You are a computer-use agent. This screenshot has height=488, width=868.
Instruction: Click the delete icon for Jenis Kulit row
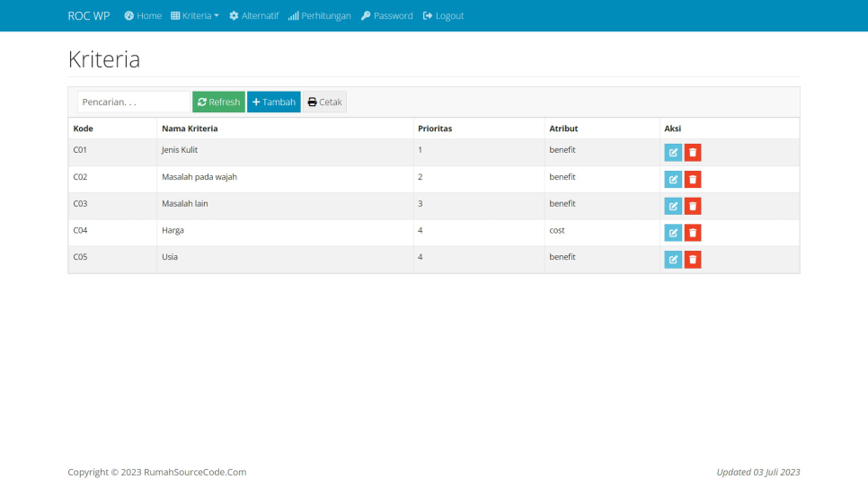[x=693, y=153]
